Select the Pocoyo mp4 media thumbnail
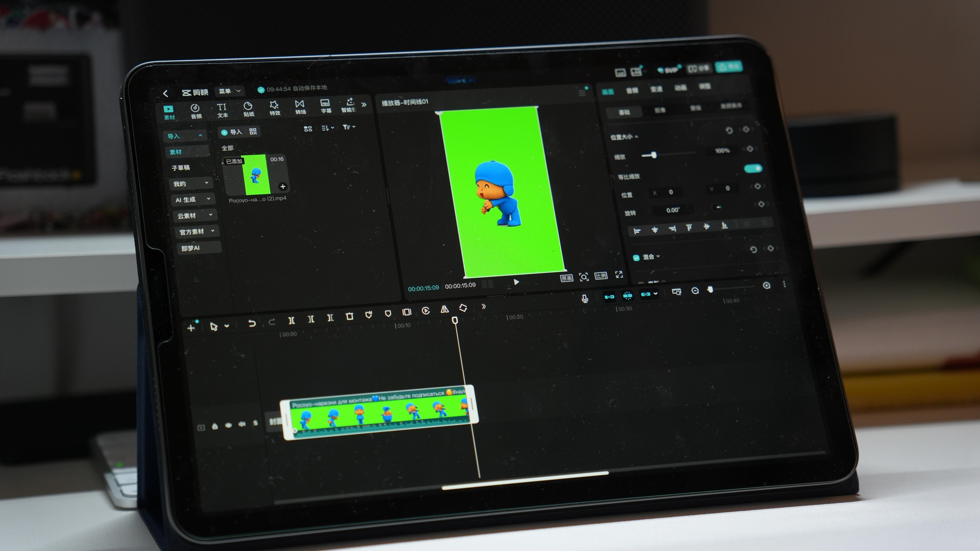The image size is (980, 551). [x=255, y=175]
